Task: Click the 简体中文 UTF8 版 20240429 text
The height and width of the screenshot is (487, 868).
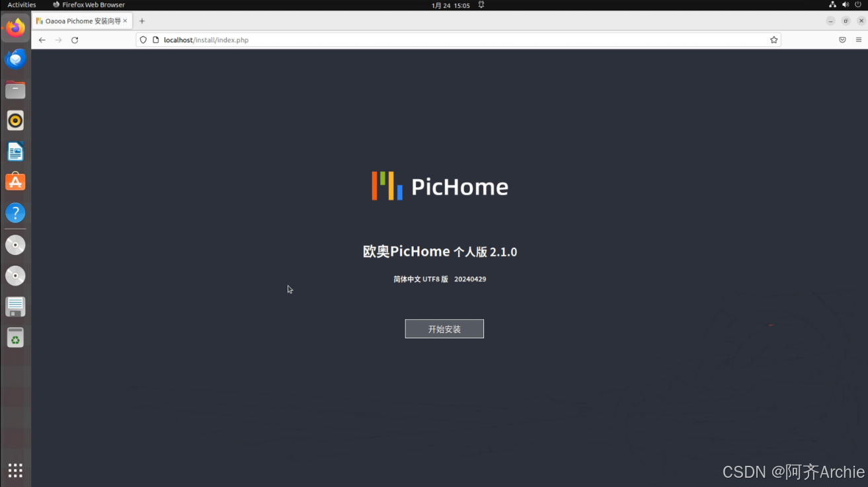Action: pos(440,280)
